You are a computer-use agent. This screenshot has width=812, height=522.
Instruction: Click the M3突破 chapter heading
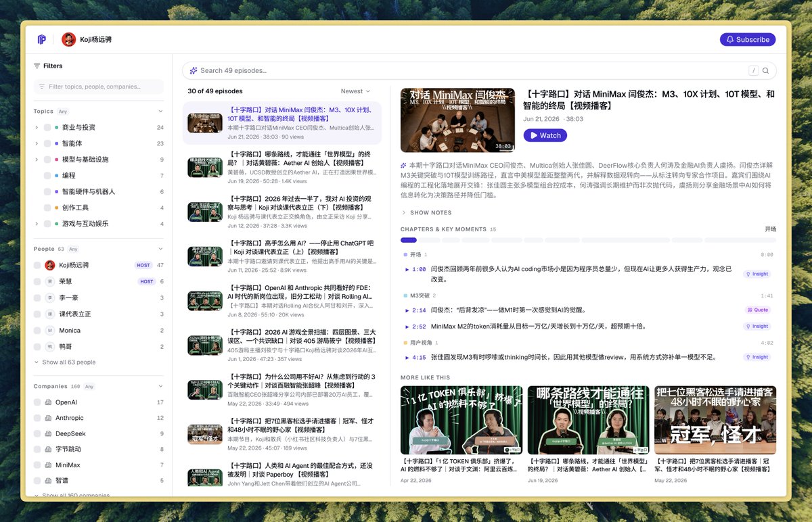point(420,295)
